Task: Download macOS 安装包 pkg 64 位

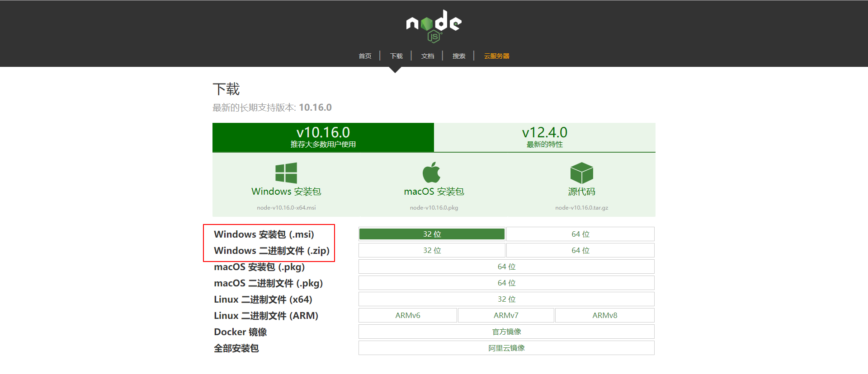Action: pos(506,266)
